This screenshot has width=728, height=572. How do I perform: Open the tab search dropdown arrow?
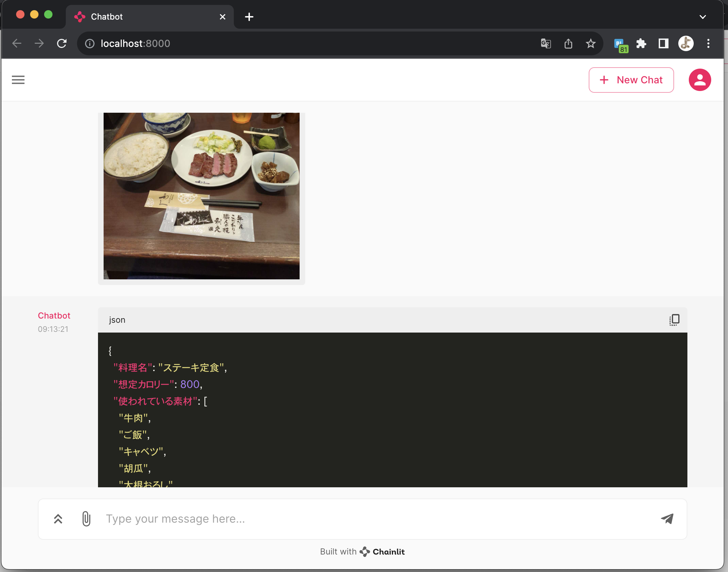tap(702, 17)
